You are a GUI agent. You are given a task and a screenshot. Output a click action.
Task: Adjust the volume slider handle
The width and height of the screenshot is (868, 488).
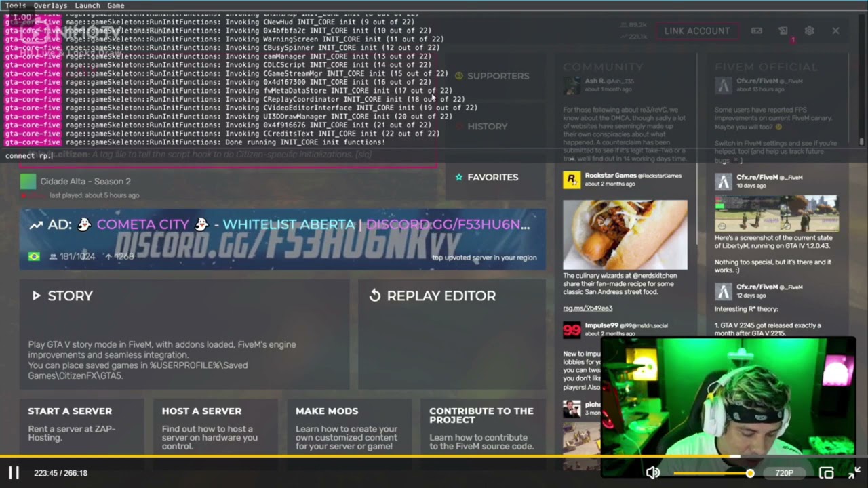750,473
